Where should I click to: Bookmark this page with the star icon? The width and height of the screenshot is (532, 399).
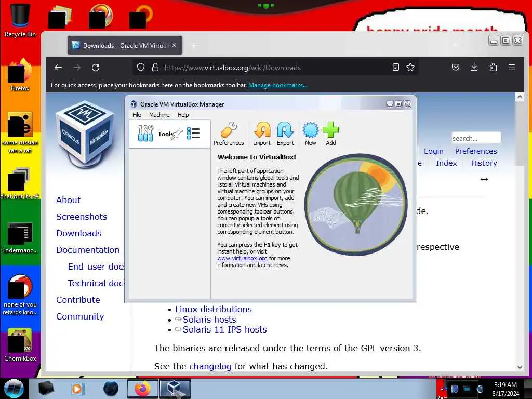tap(410, 67)
